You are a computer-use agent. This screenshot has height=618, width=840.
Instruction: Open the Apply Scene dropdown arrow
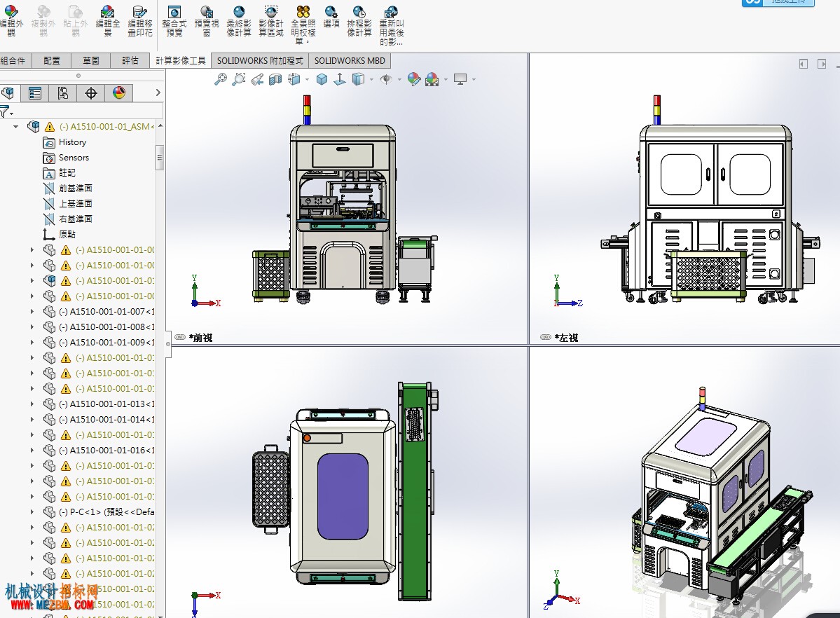coord(446,80)
